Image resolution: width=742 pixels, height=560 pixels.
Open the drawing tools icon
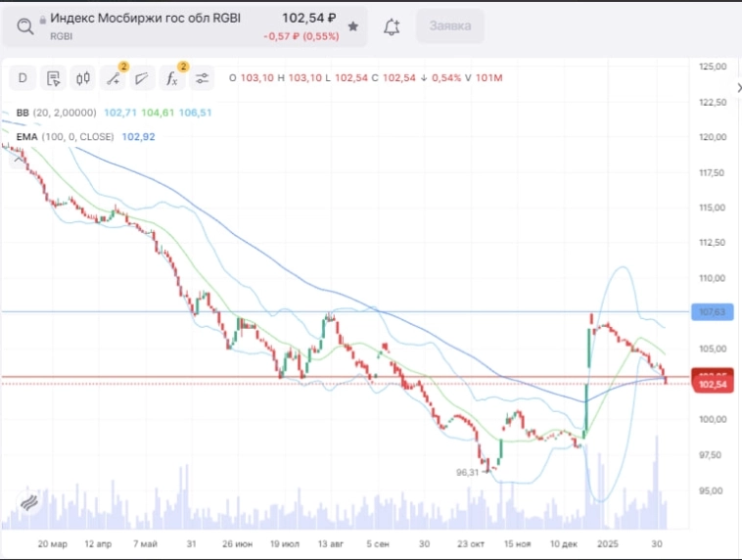tap(115, 78)
